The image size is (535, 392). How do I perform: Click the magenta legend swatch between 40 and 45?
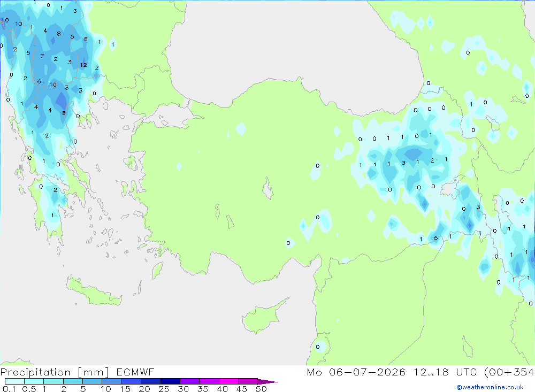click(x=228, y=381)
